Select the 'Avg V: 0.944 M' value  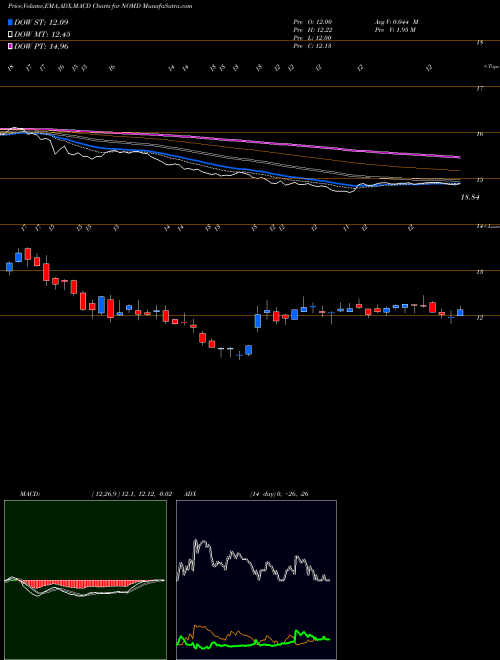pyautogui.click(x=396, y=21)
